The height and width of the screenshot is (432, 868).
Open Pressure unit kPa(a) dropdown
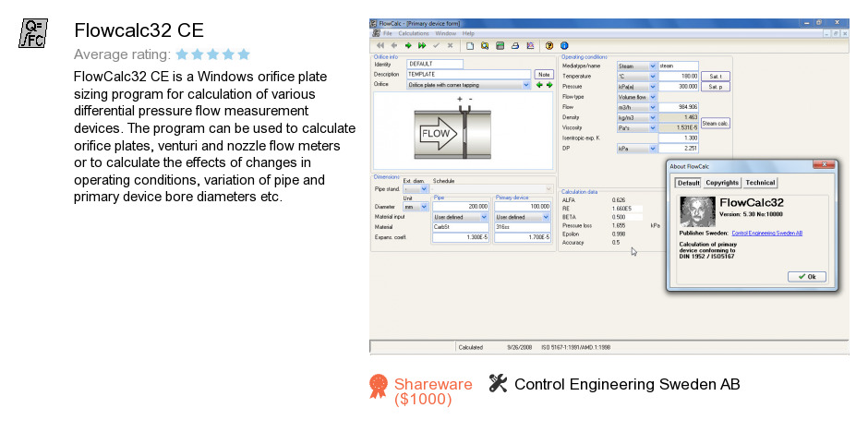[653, 87]
